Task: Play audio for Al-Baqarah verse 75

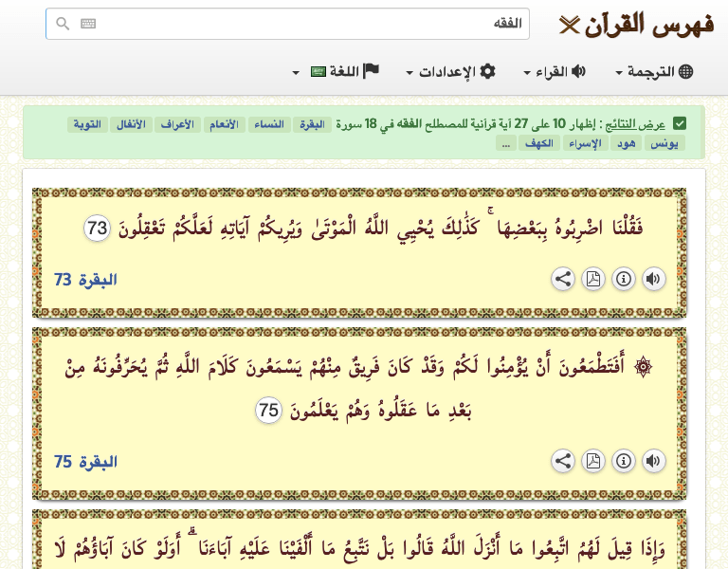Action: pyautogui.click(x=653, y=461)
